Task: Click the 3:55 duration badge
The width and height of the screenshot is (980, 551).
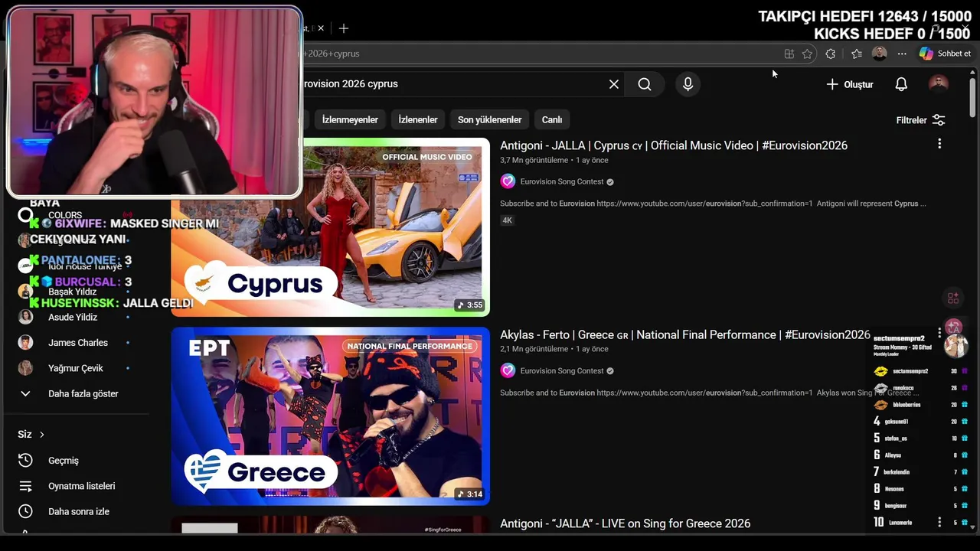Action: (469, 305)
